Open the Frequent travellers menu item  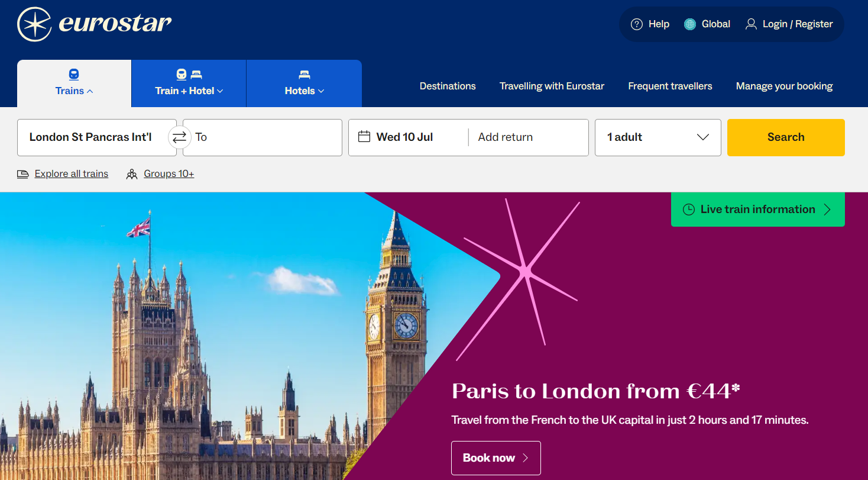[x=670, y=86]
